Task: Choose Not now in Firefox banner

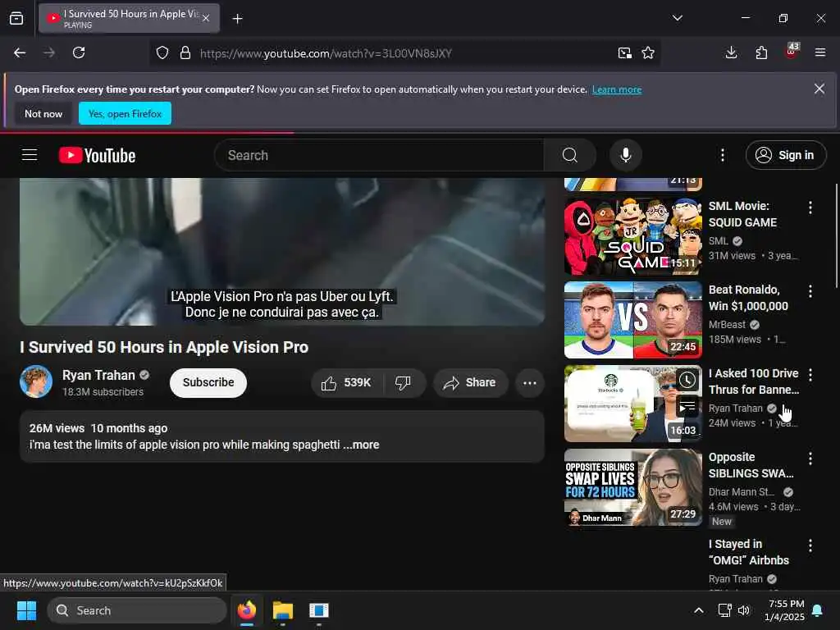Action: point(43,113)
